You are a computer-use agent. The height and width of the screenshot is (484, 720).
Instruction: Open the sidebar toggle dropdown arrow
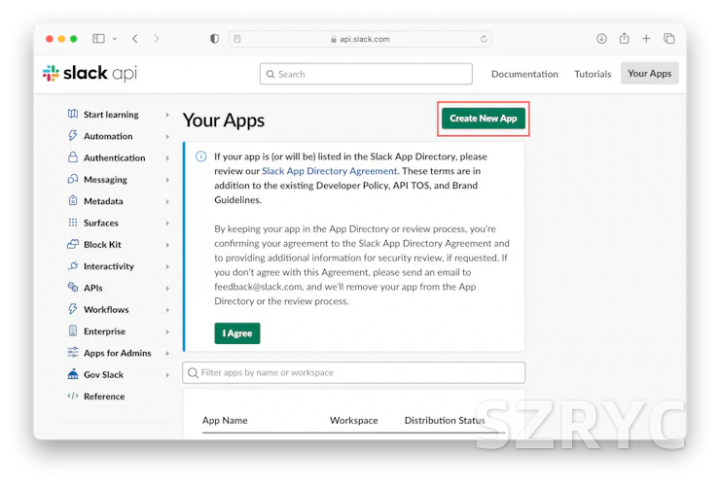click(x=114, y=39)
